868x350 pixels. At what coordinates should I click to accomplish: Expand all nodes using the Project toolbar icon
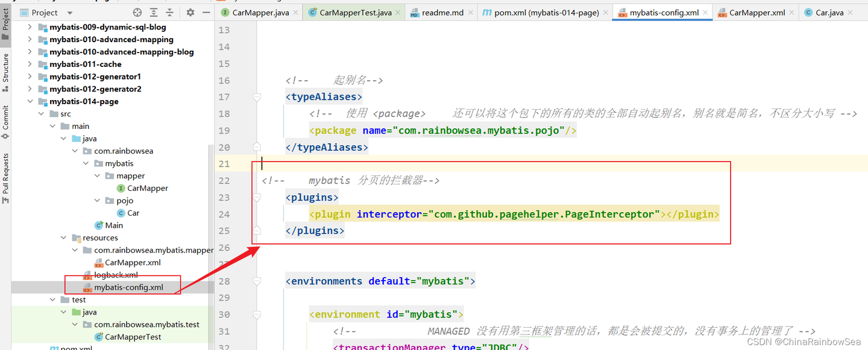coord(154,12)
